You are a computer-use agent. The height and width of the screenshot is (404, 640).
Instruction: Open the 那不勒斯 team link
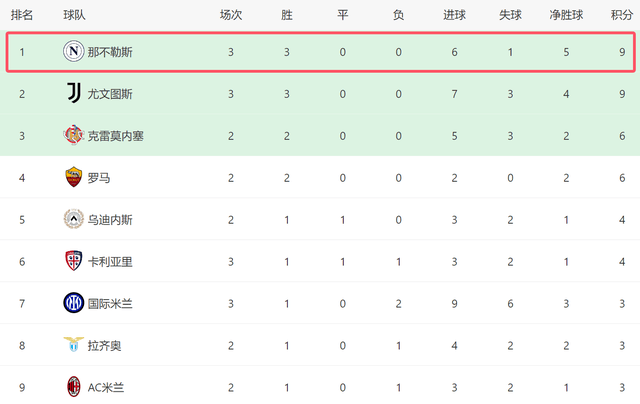coord(110,52)
